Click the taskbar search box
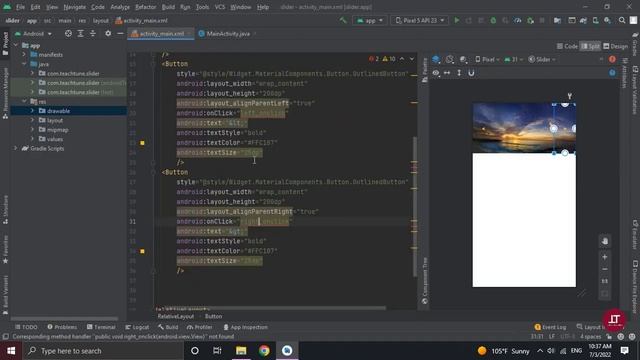 tap(103, 351)
